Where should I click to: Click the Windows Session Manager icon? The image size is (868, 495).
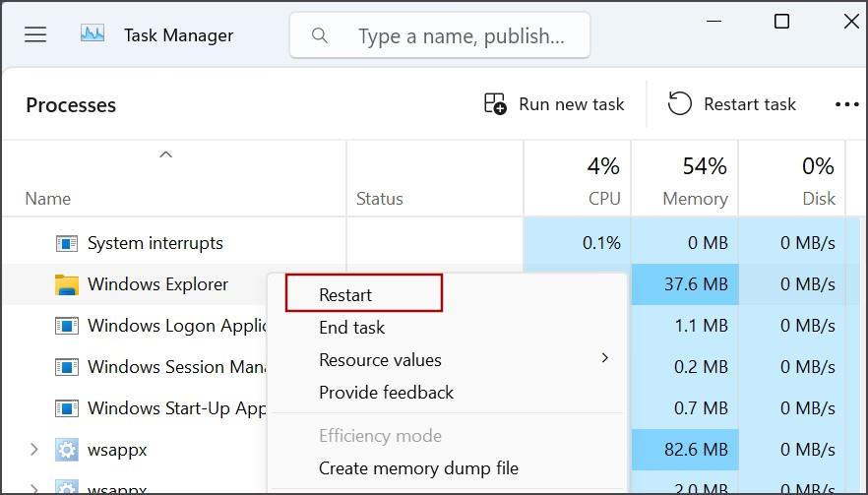tap(67, 367)
